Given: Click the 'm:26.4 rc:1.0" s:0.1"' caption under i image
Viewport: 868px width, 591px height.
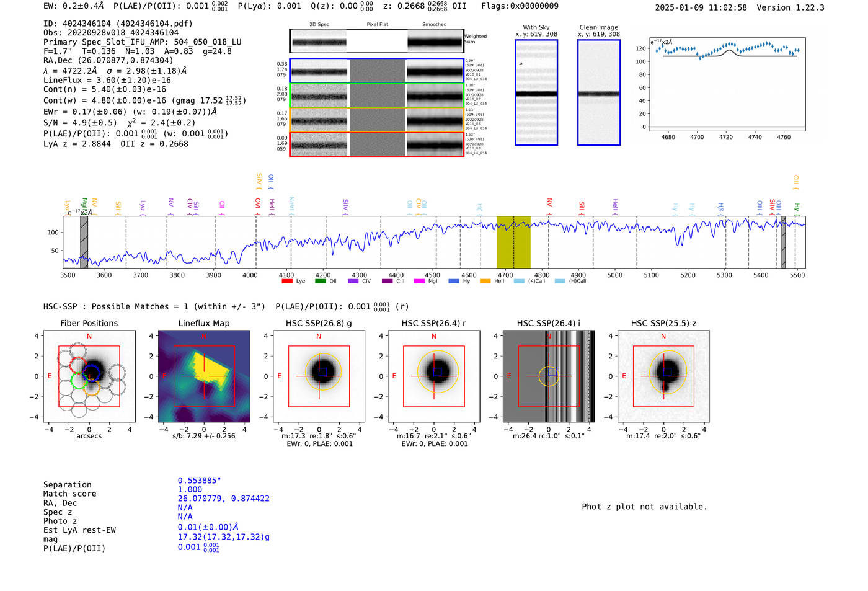Looking at the screenshot, I should (x=549, y=436).
